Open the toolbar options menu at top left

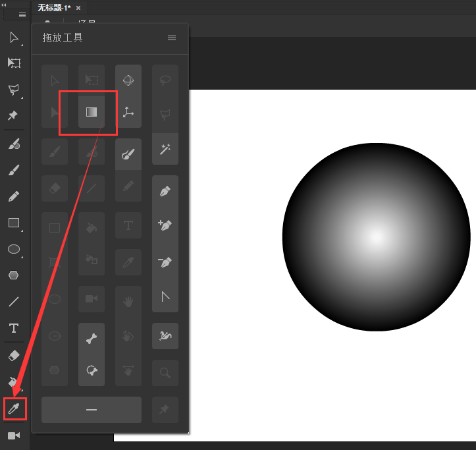[22, 14]
